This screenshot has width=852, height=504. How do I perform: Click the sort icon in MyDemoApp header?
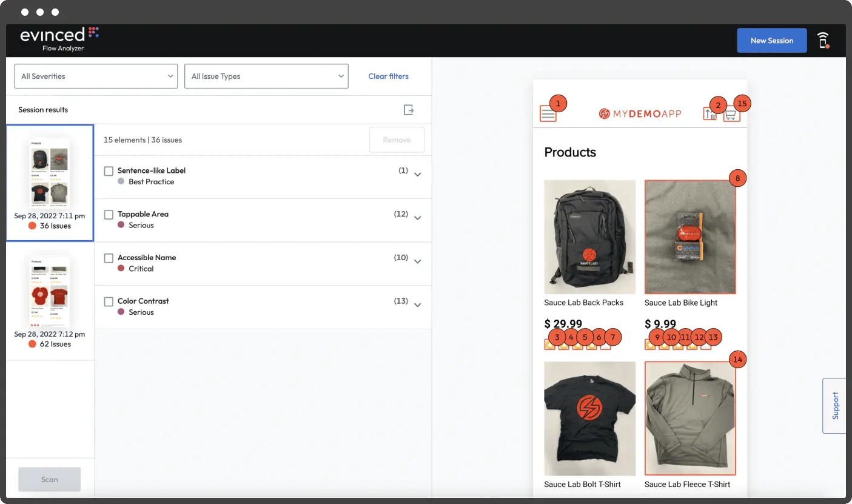pyautogui.click(x=709, y=114)
